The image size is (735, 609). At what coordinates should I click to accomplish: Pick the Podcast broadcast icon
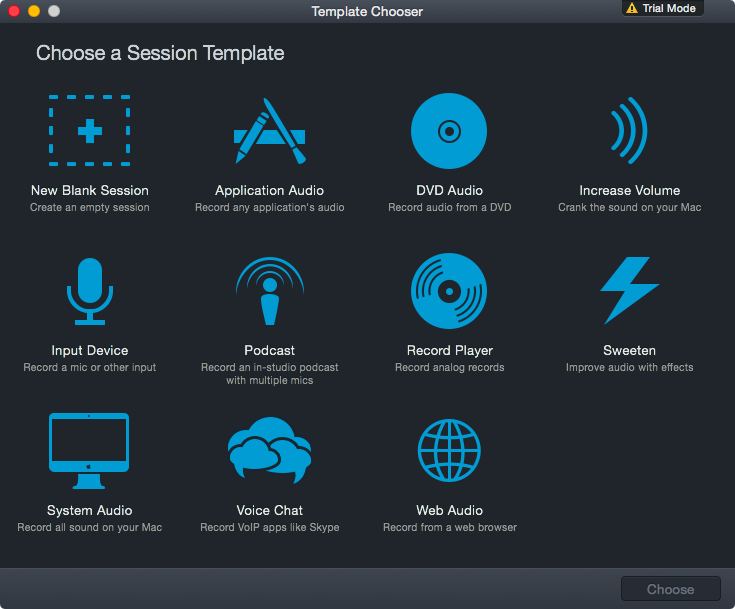tap(270, 291)
